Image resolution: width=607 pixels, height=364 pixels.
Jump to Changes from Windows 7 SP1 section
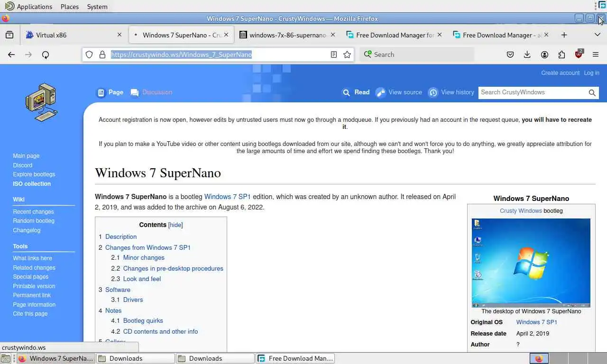(x=148, y=248)
